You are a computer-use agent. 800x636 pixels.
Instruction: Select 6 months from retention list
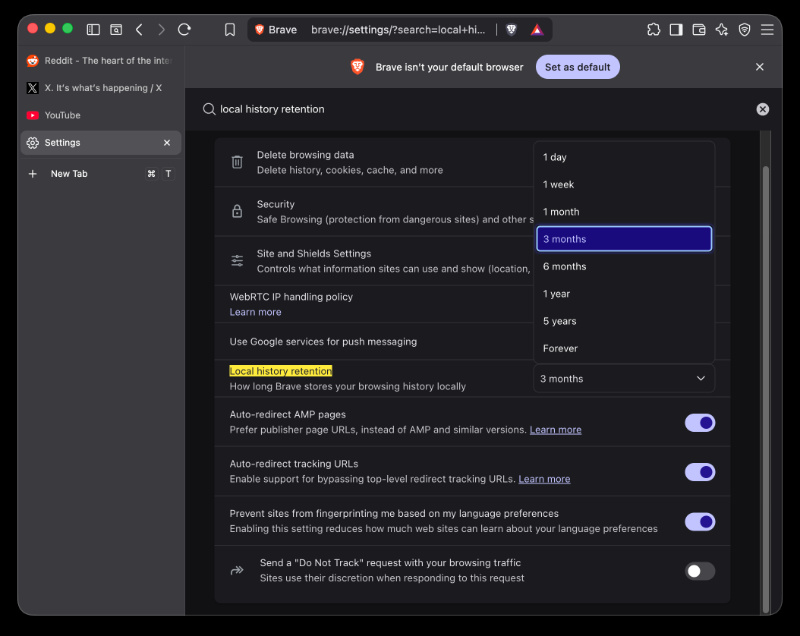[623, 266]
